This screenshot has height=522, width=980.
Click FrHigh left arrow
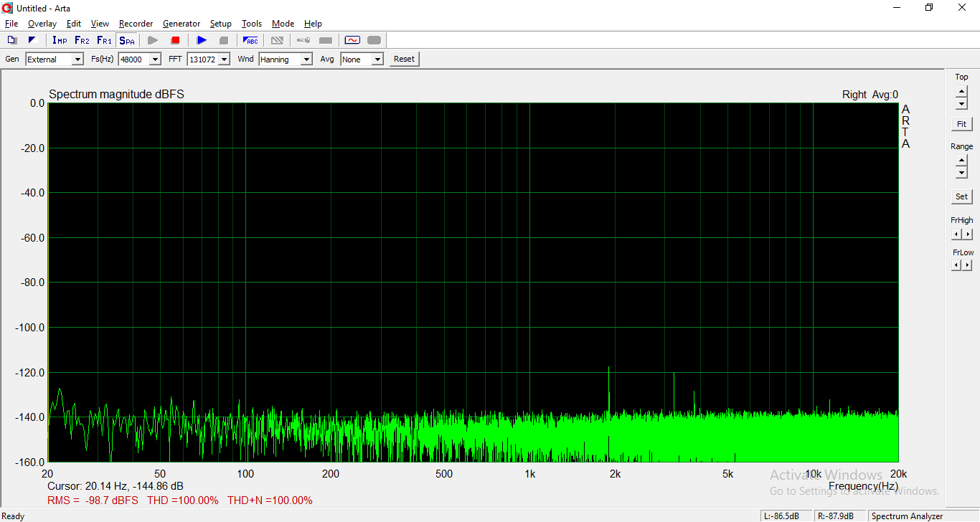(x=956, y=234)
